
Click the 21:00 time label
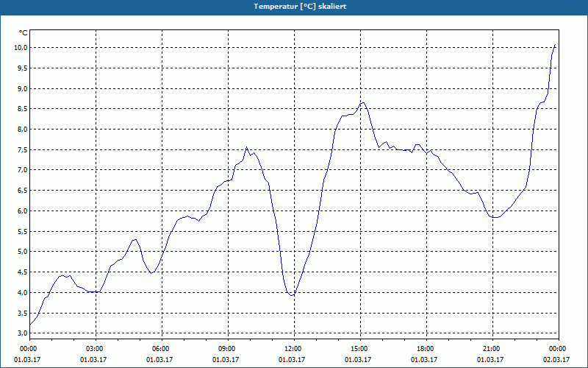coord(492,349)
